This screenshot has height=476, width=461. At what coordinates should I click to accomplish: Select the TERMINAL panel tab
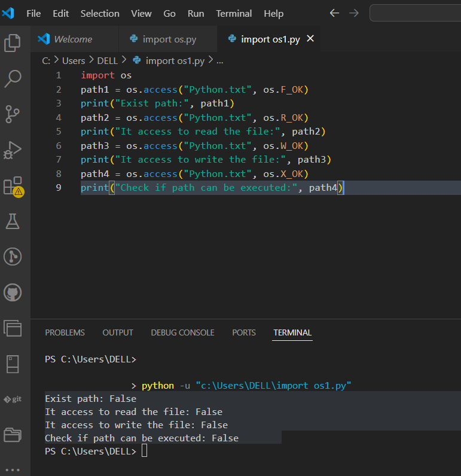(x=292, y=332)
